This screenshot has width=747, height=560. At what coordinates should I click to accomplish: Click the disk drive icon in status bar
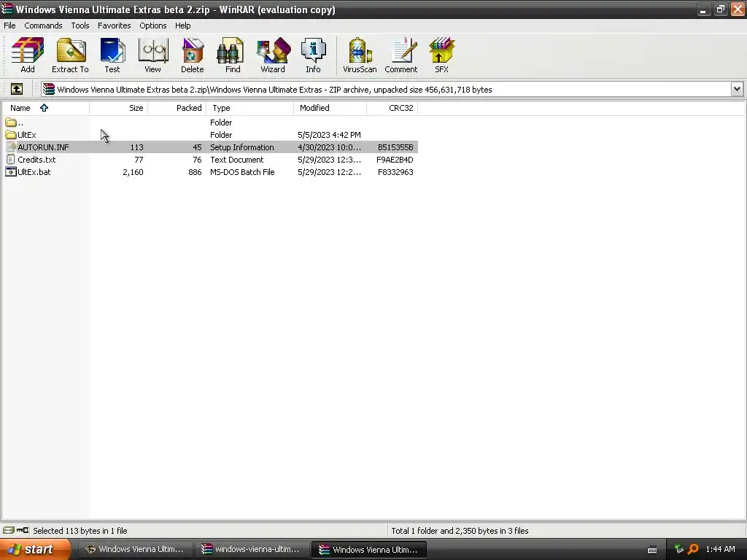[9, 530]
